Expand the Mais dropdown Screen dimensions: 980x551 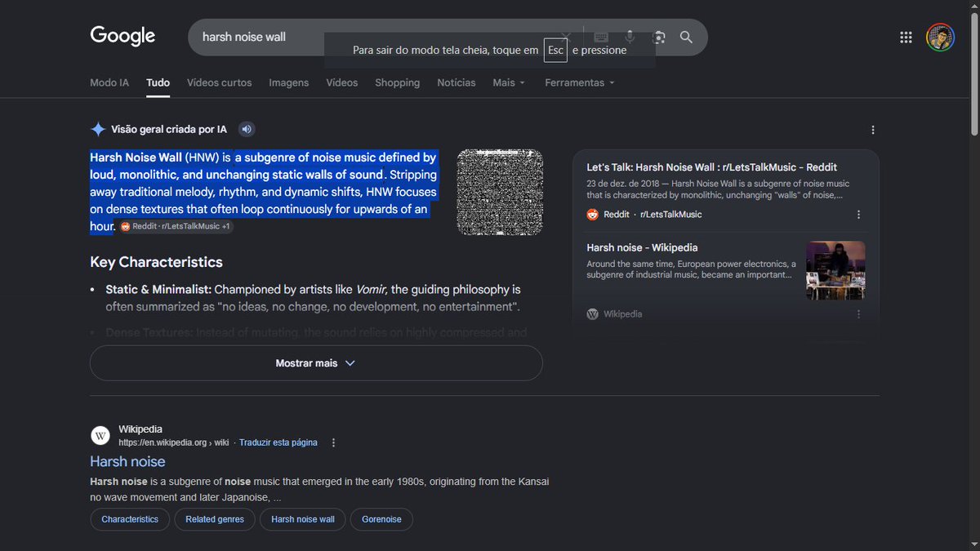509,82
